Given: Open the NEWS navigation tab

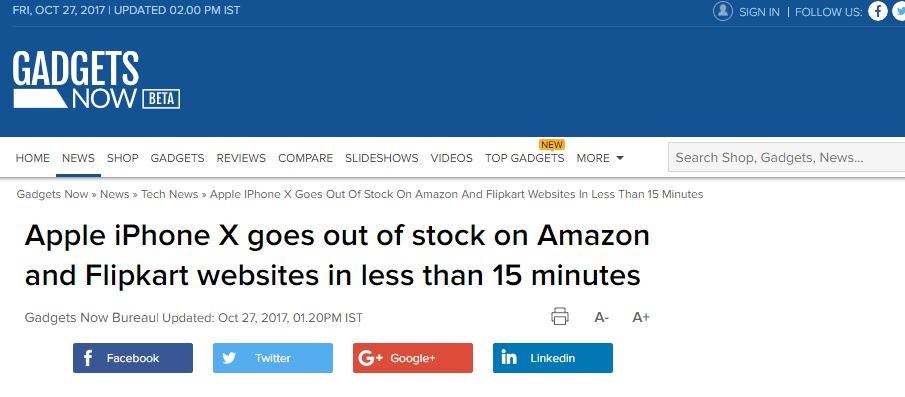Looking at the screenshot, I should pos(78,158).
